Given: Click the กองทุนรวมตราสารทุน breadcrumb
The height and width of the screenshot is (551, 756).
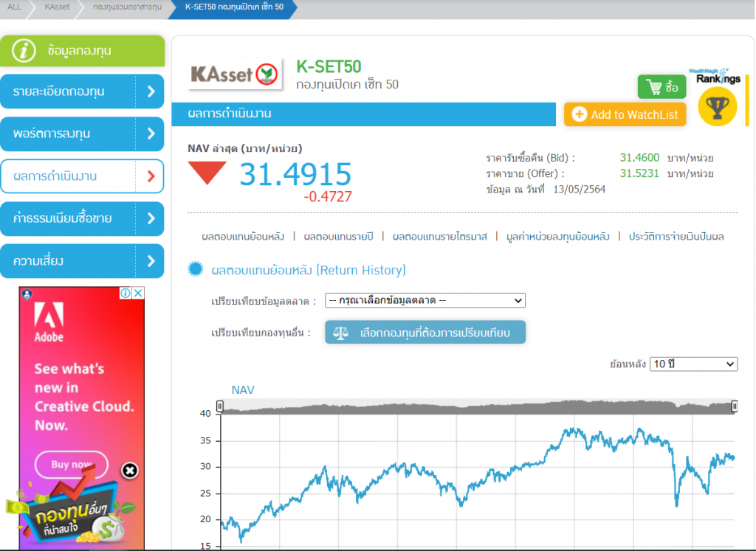Looking at the screenshot, I should click(x=127, y=7).
